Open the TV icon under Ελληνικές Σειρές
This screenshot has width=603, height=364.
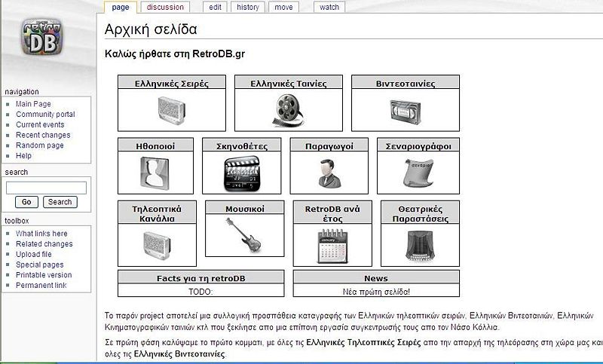(x=172, y=111)
